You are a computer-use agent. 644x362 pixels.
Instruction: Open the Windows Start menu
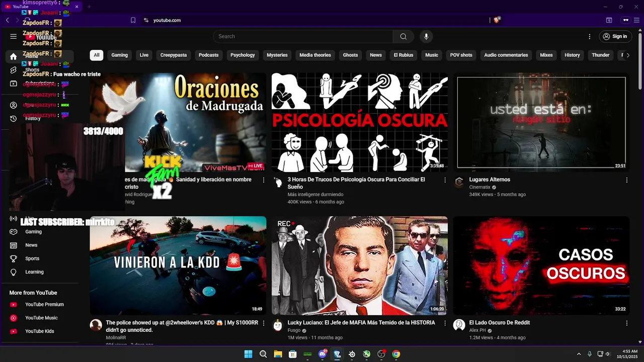248,354
